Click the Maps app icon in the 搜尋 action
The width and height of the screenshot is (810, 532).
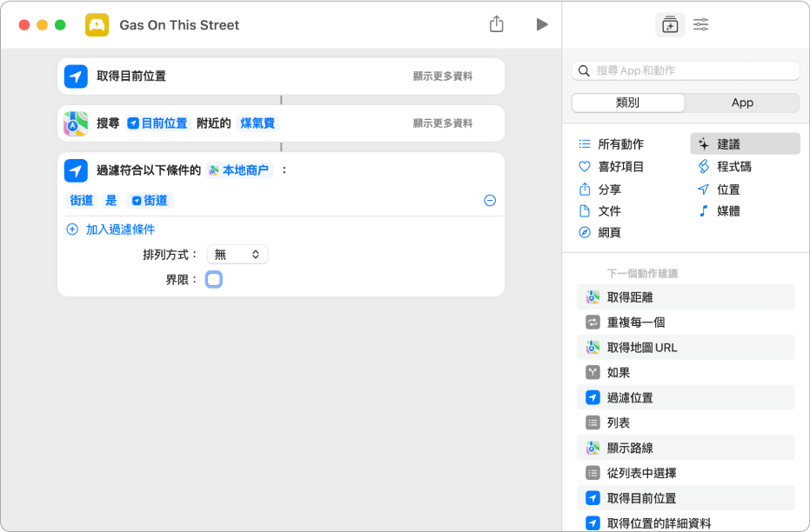coord(76,123)
